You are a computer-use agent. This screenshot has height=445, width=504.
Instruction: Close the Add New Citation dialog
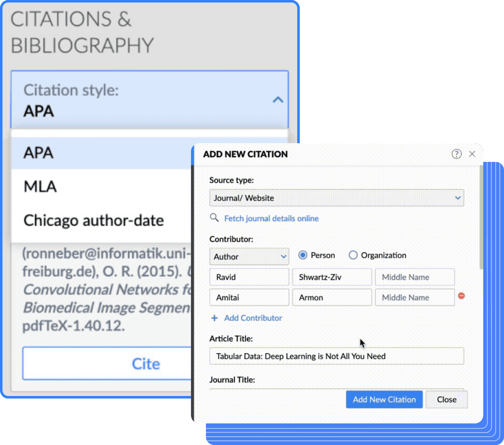[x=472, y=154]
